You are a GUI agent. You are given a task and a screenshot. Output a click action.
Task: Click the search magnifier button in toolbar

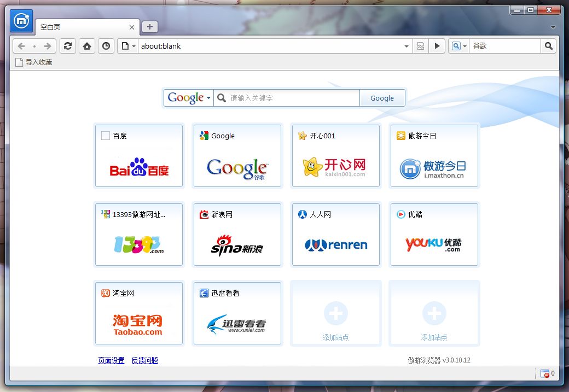click(x=548, y=46)
